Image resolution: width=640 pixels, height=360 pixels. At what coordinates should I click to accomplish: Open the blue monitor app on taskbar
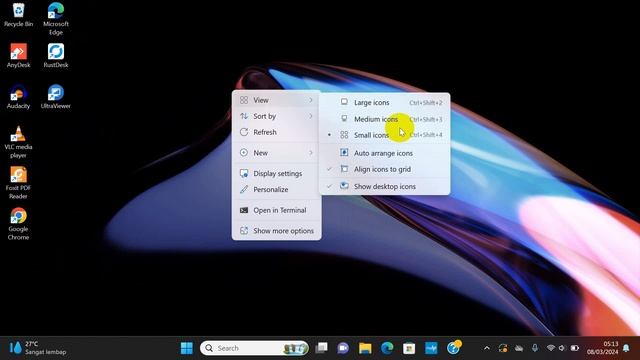pos(431,348)
